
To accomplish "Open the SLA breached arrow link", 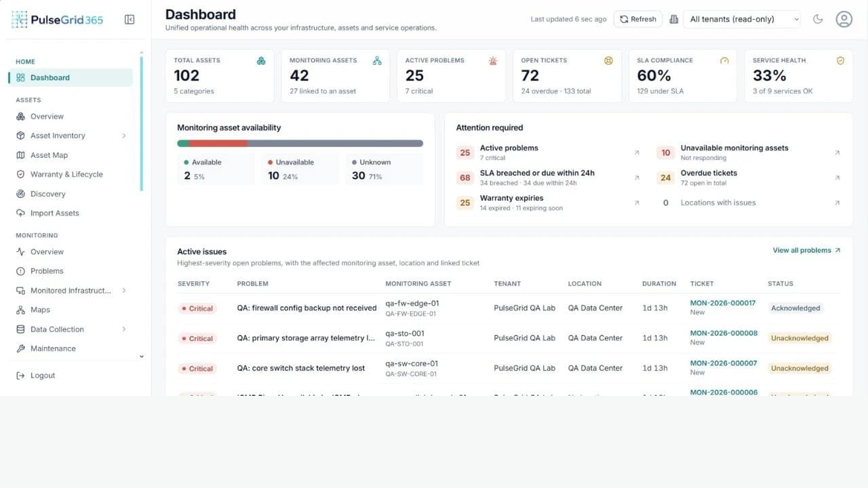I will 636,178.
